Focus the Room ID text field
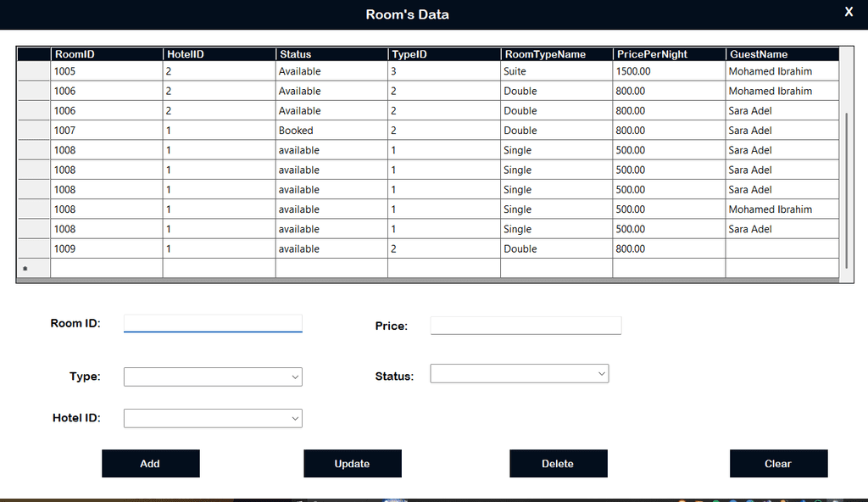The image size is (868, 502). (x=213, y=323)
